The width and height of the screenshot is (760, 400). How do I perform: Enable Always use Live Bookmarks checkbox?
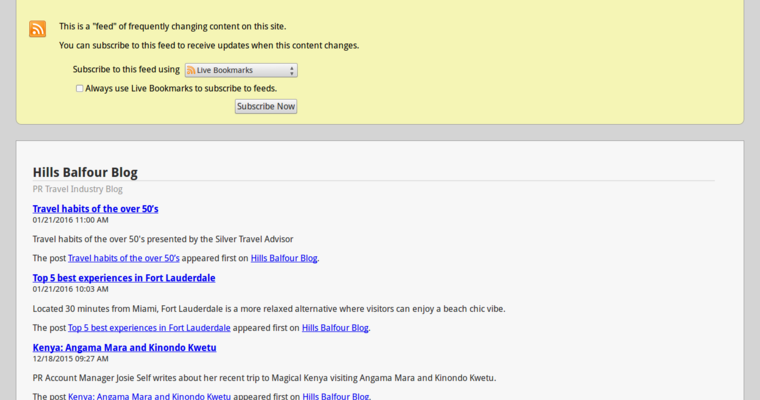(x=79, y=88)
